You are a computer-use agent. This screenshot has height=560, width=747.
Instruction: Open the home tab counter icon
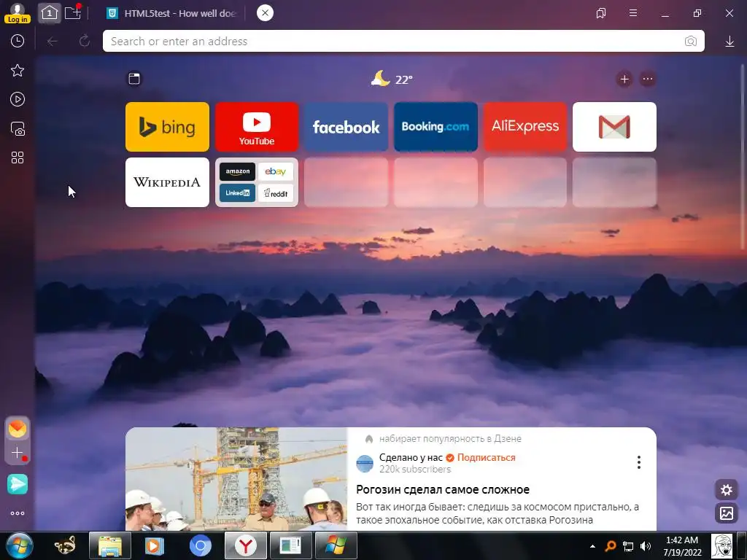(x=49, y=13)
